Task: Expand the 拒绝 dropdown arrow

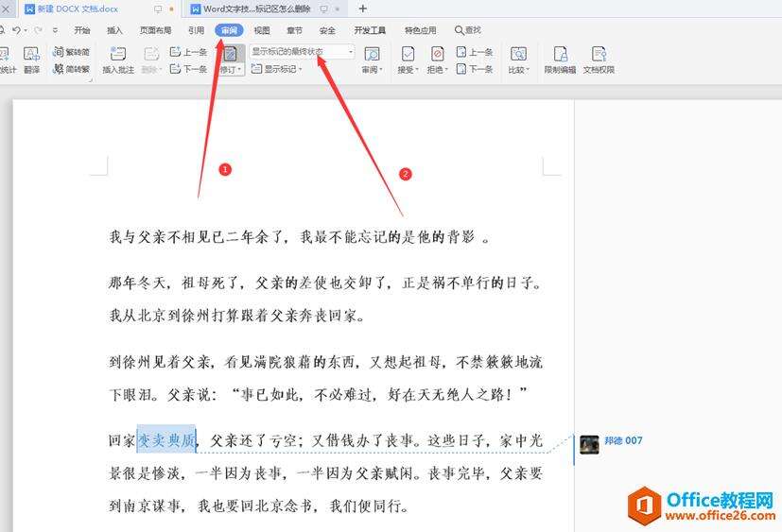Action: pos(446,70)
